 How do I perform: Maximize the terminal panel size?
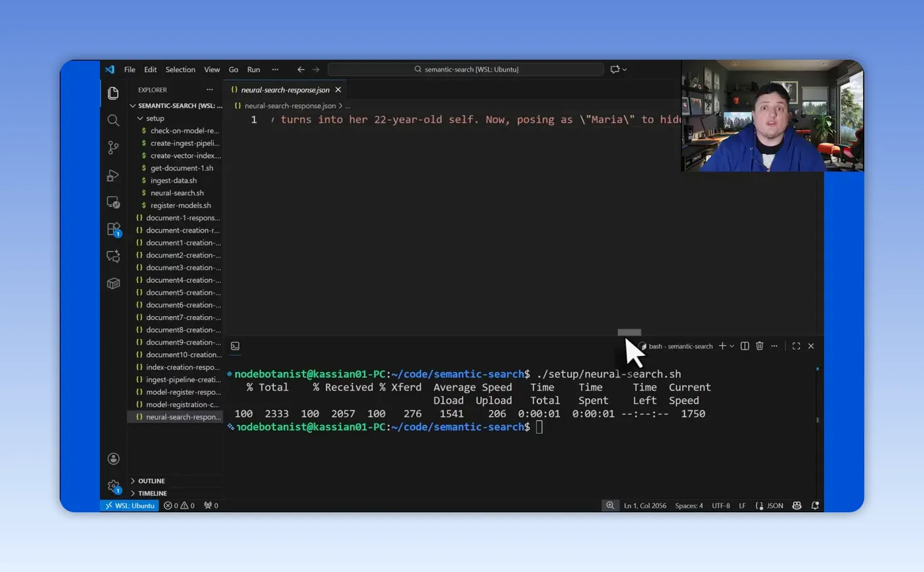tap(796, 346)
